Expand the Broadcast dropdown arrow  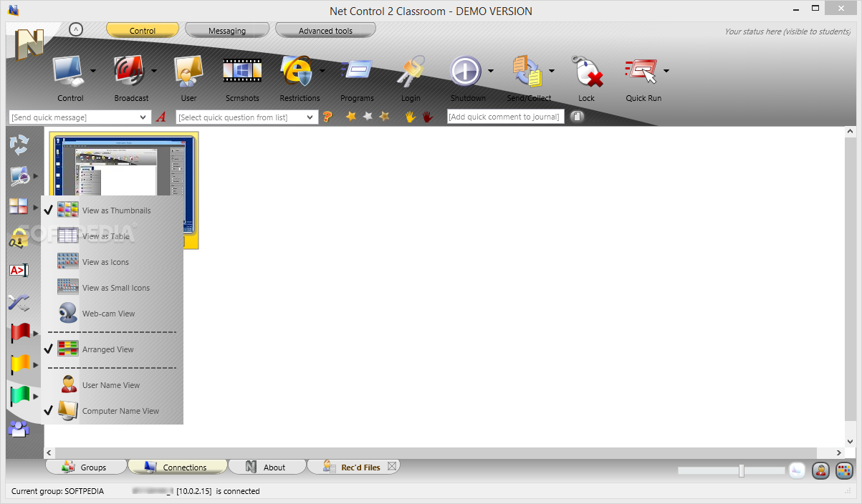[x=154, y=71]
